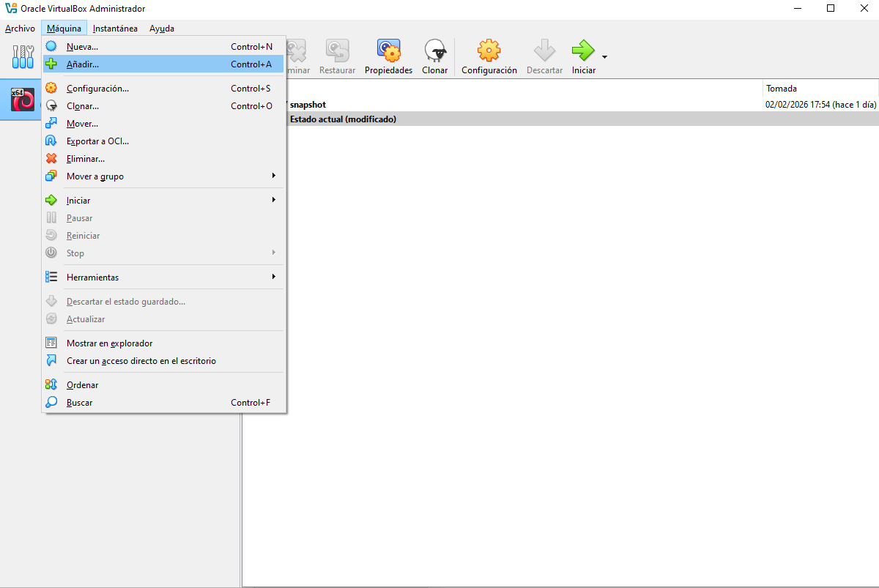Viewport: 879px width, 588px height.
Task: Open the Archivo menu
Action: 20,29
